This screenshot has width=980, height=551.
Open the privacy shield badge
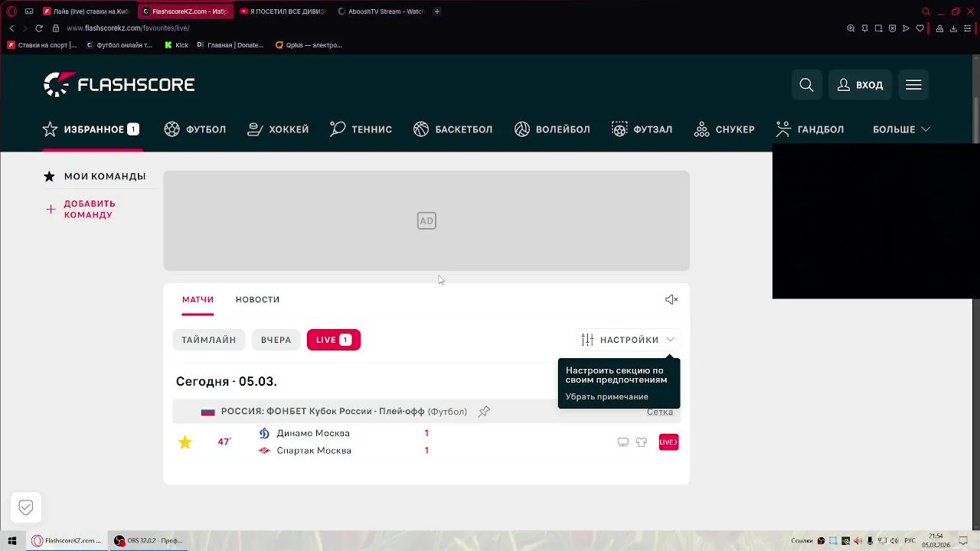point(26,507)
